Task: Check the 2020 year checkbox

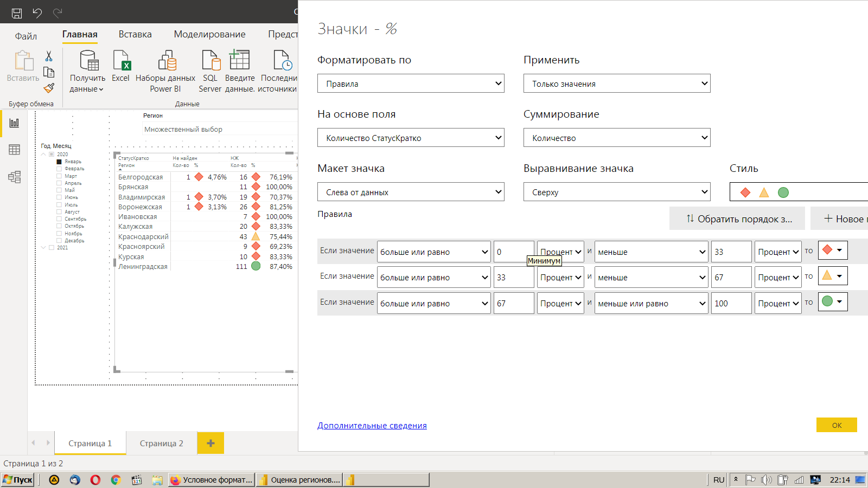Action: pos(52,155)
